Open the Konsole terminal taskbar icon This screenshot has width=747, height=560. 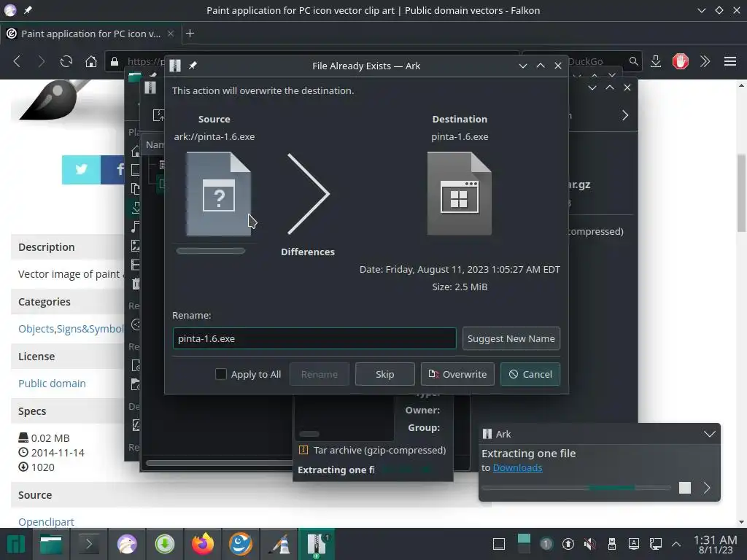tap(88, 544)
